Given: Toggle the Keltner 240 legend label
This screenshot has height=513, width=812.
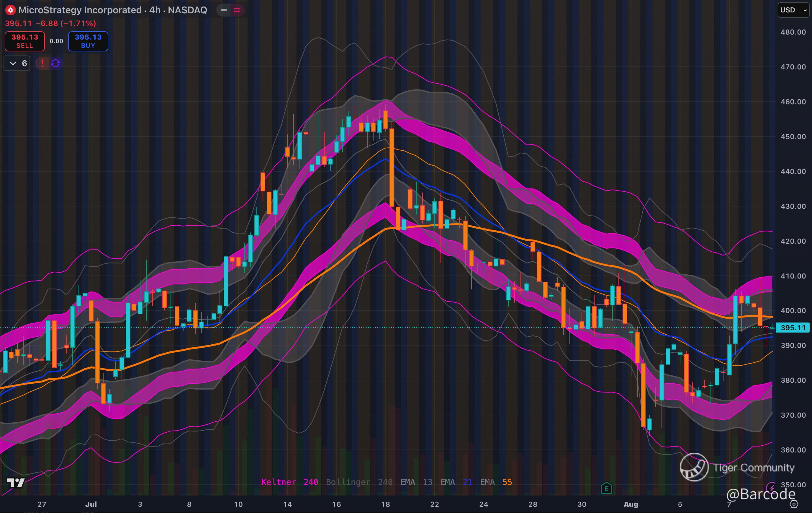Looking at the screenshot, I should click(x=289, y=482).
